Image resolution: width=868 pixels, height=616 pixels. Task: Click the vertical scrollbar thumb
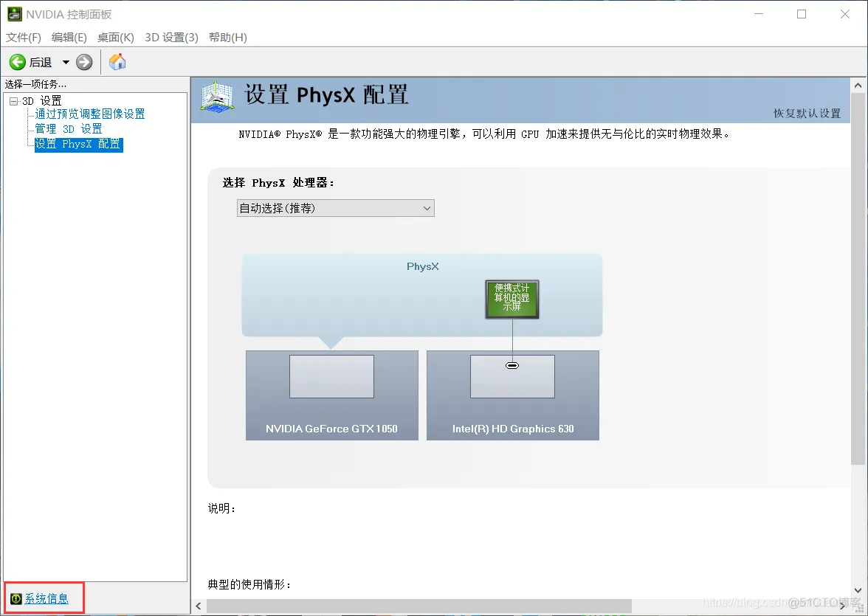click(x=858, y=280)
